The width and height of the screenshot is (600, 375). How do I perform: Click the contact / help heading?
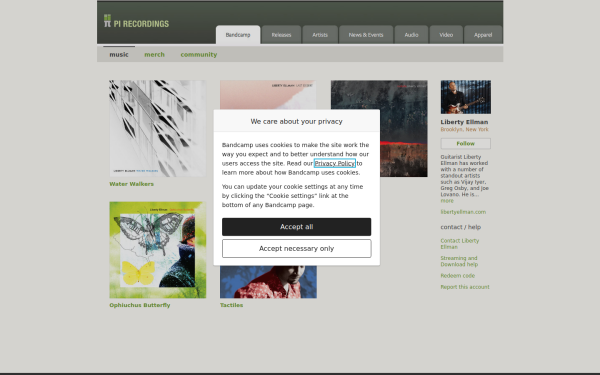click(x=460, y=227)
